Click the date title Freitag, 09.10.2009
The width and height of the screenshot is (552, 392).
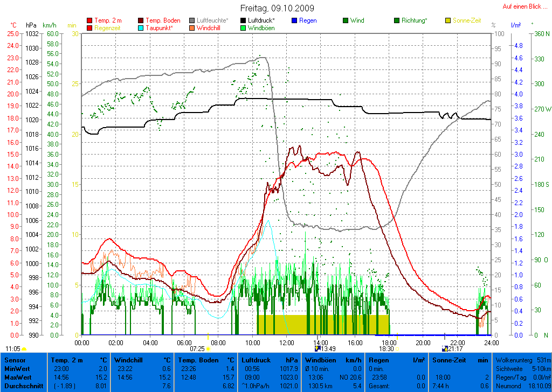[x=277, y=8]
